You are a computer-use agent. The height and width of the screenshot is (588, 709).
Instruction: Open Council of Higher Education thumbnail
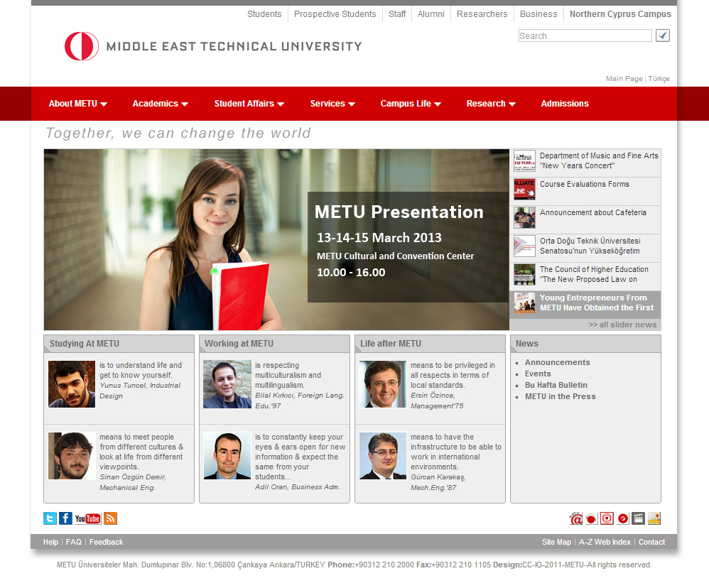524,274
